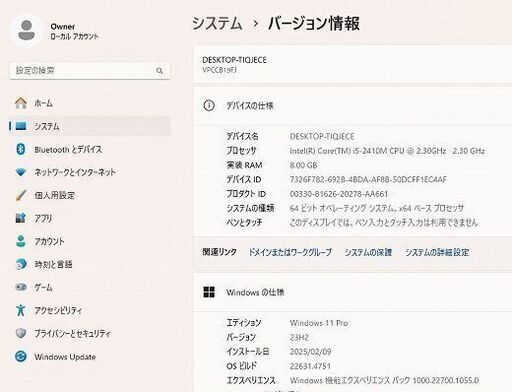Viewport: 512px width, 392px height.
Task: Open the アプリ settings page
Action: tap(90, 218)
